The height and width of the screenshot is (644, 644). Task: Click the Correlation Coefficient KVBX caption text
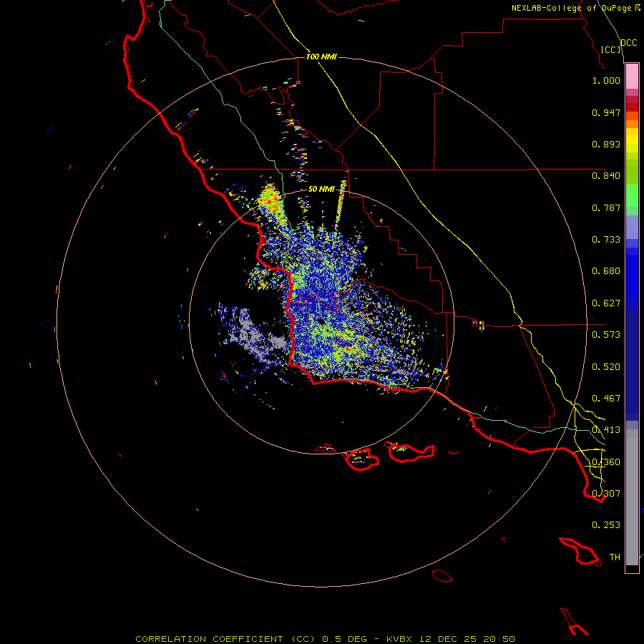(x=325, y=639)
